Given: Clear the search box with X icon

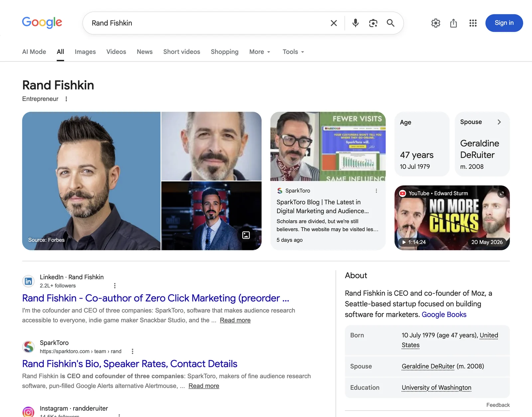Looking at the screenshot, I should 334,23.
